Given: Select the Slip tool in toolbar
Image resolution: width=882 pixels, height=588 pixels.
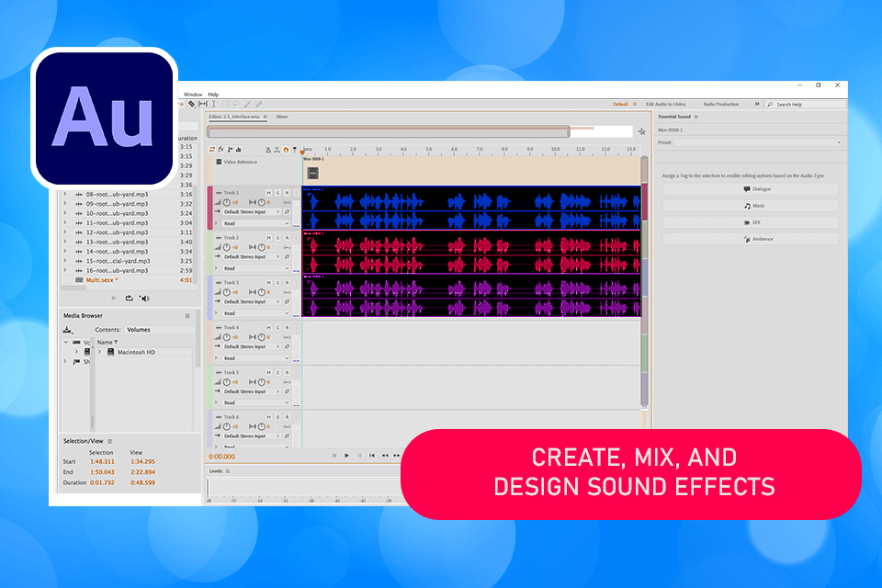Looking at the screenshot, I should click(203, 104).
